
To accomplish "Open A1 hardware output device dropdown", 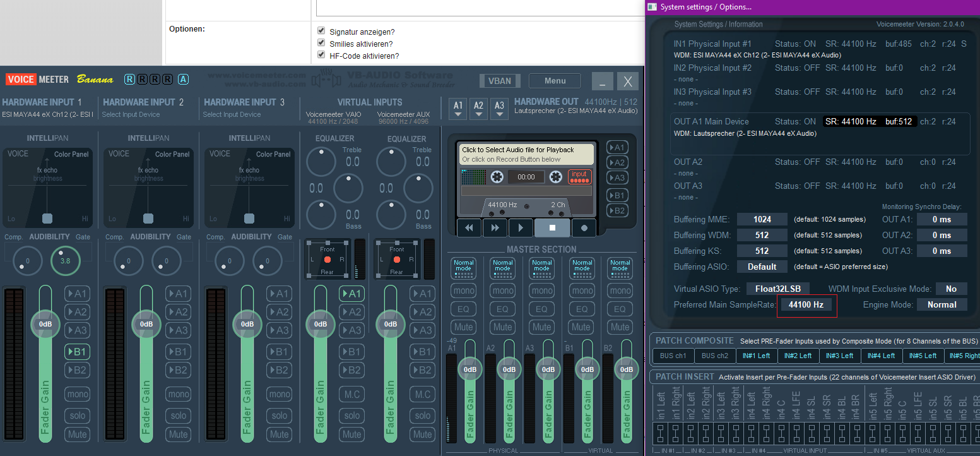I will tap(458, 109).
